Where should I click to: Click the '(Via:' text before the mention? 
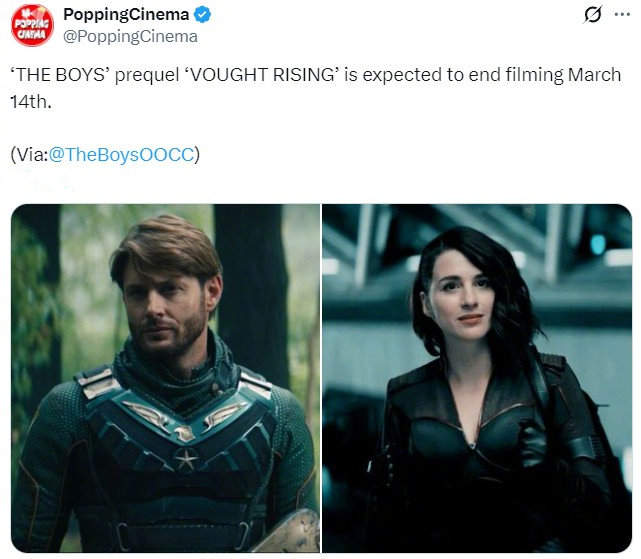pos(29,155)
